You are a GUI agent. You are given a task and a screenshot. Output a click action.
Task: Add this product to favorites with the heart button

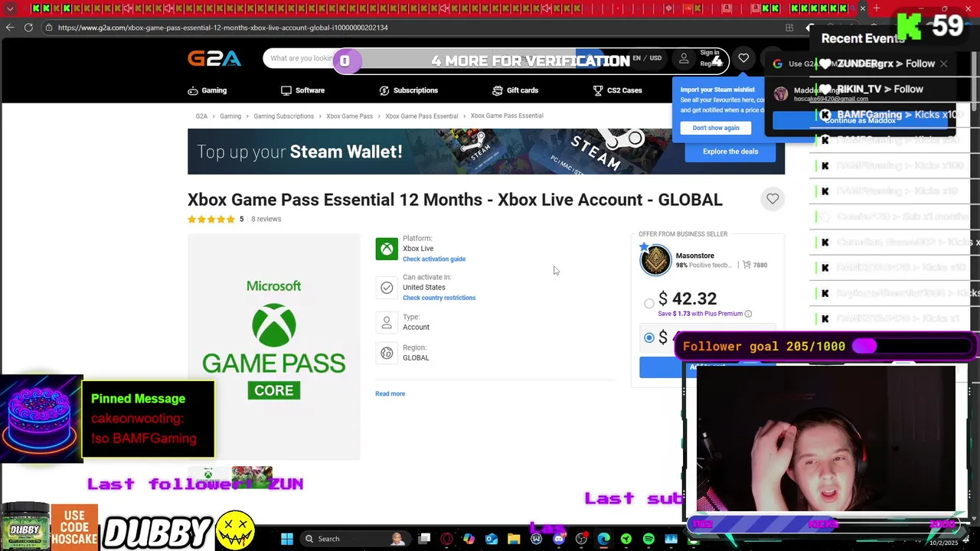tap(773, 199)
